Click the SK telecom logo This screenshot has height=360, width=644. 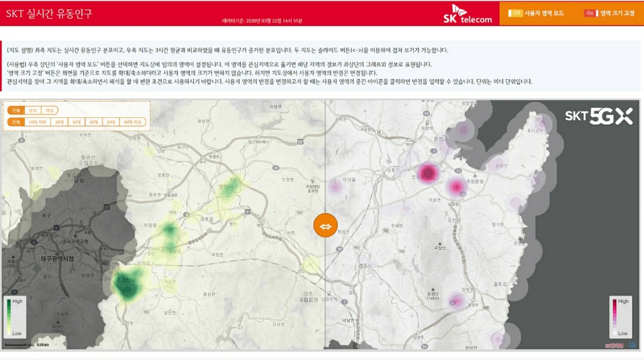pyautogui.click(x=468, y=13)
